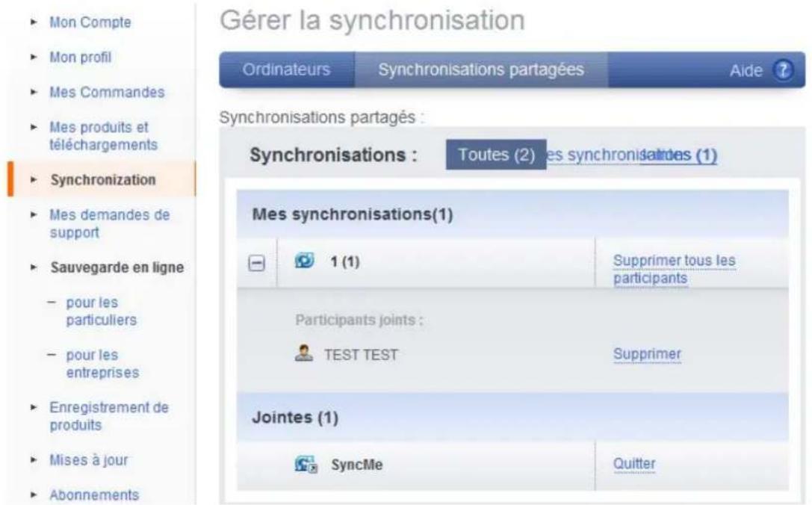Click the Aide question mark icon
Image resolution: width=812 pixels, height=505 pixels.
[782, 70]
